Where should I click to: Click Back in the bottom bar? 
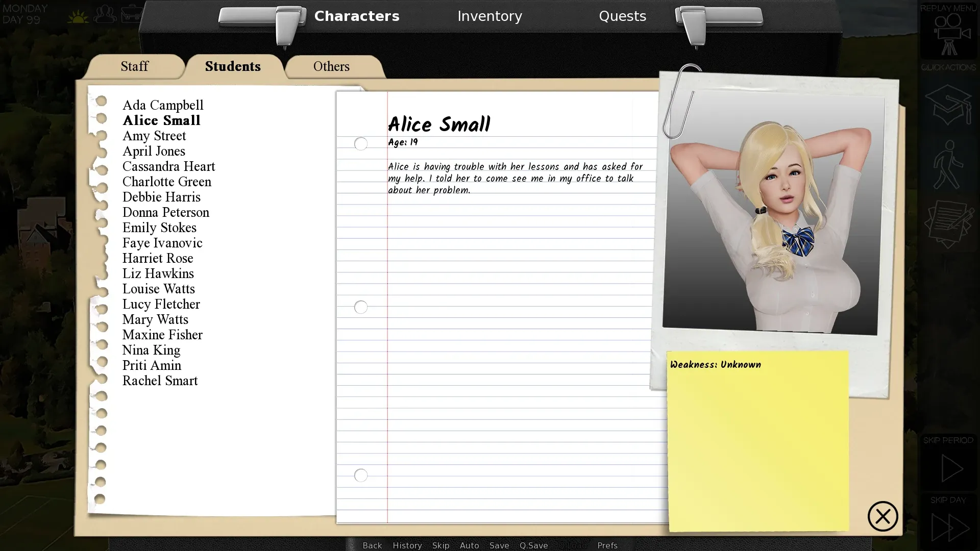(372, 545)
